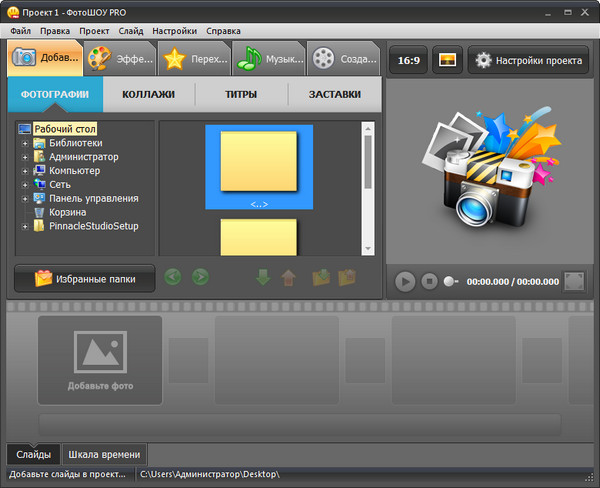Click the fullscreen preview icon

(x=574, y=281)
